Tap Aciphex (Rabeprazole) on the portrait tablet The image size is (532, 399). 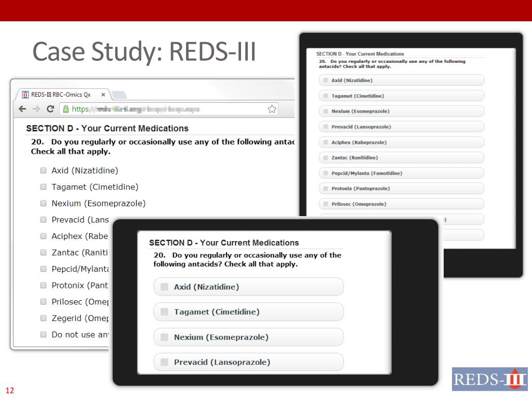tap(402, 142)
